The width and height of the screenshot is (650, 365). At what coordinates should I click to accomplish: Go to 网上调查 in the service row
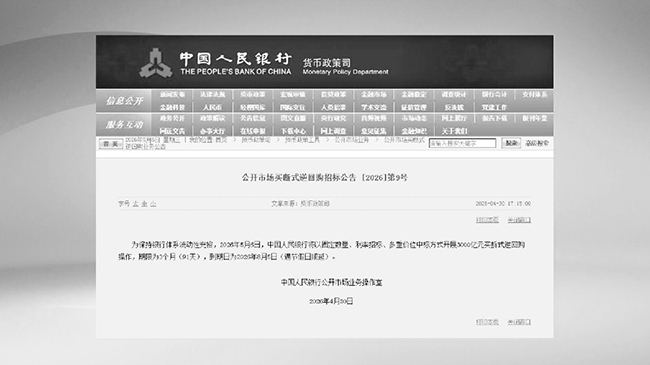coord(333,131)
